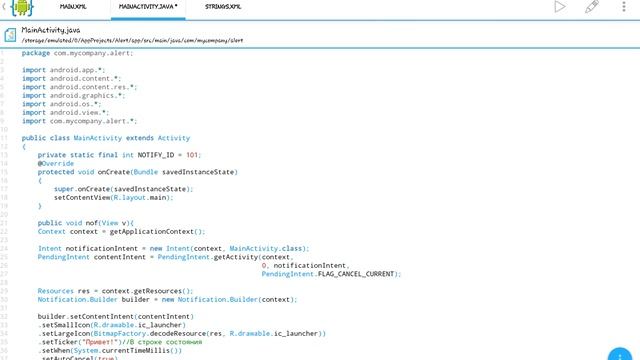This screenshot has width=640, height=360.
Task: Click the MainActivity.java file title
Action: tap(51, 30)
